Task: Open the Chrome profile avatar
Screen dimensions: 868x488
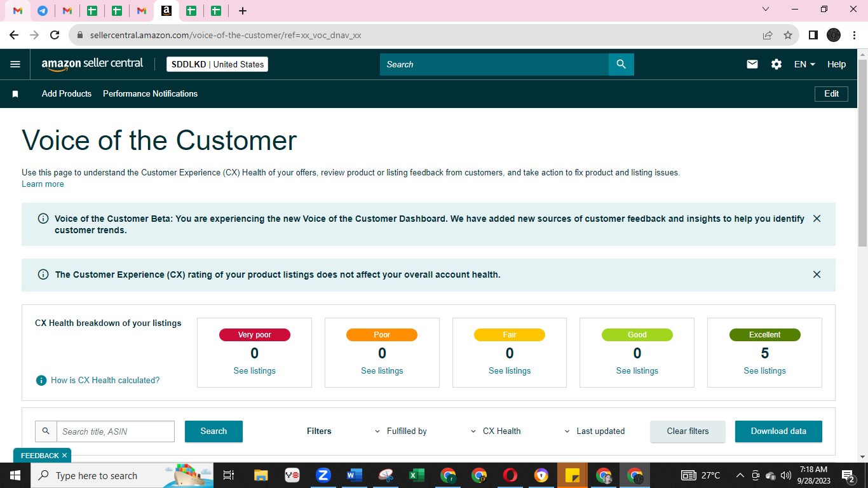Action: coord(834,35)
